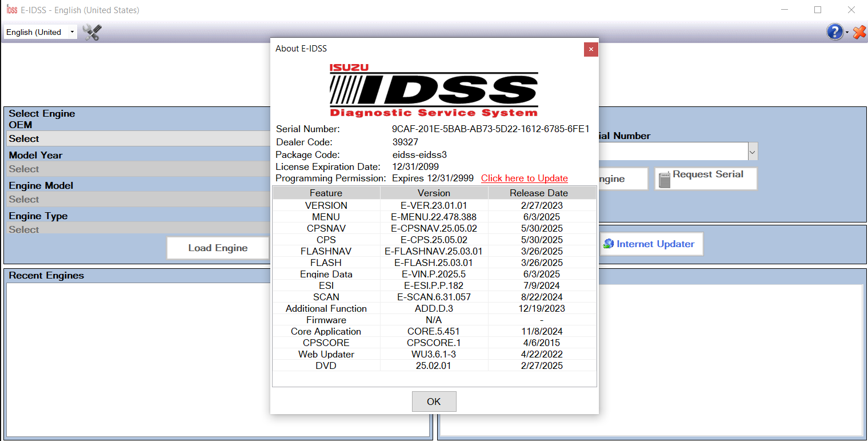Open the Engine Model Select dropdown
Image resolution: width=868 pixels, height=441 pixels.
[x=138, y=199]
